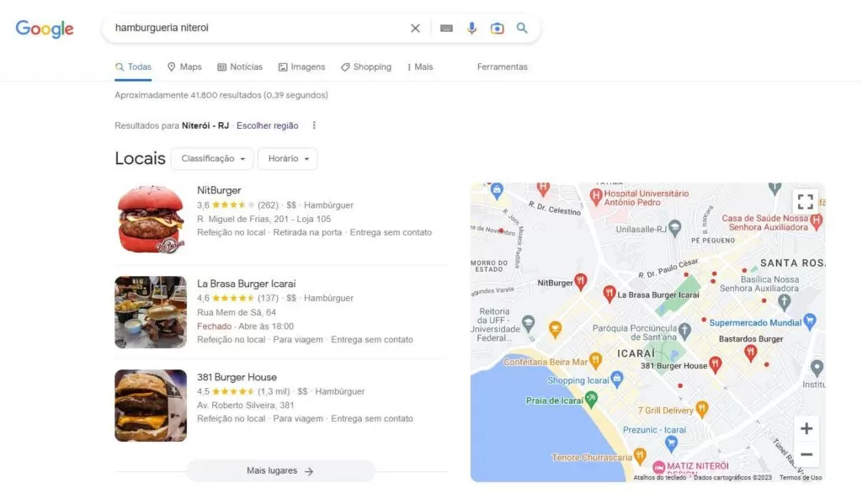Click the La Brasa Burger Icaraí map pin
Viewport: 862px width, 504px height.
[609, 293]
